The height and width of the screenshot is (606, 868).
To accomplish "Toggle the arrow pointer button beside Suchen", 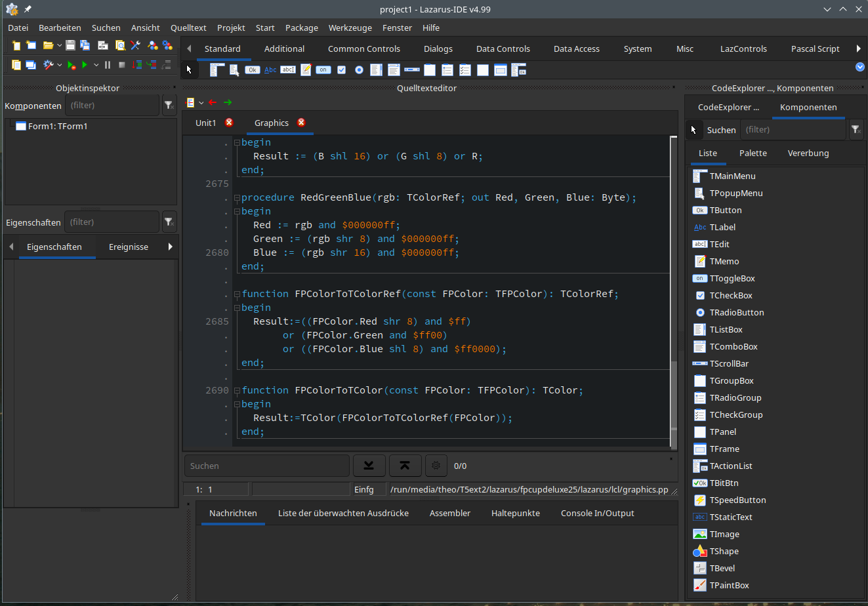I will pos(694,130).
